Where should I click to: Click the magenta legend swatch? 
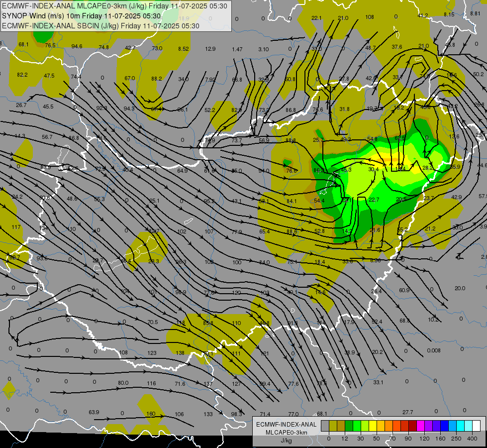(420, 426)
